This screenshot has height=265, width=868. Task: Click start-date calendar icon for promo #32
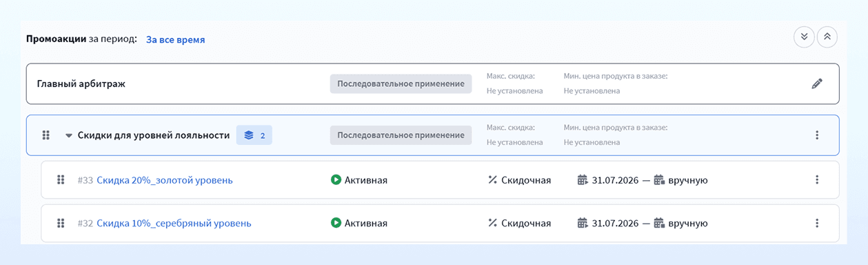583,223
